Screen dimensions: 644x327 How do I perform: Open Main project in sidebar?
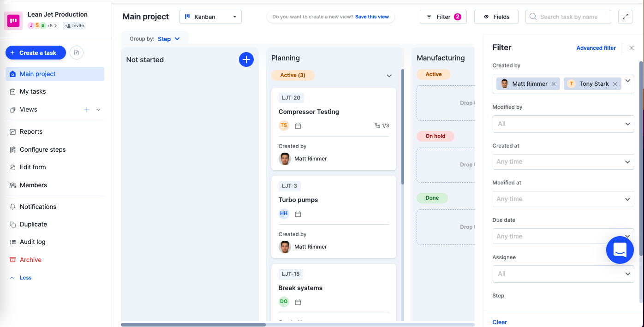click(55, 74)
